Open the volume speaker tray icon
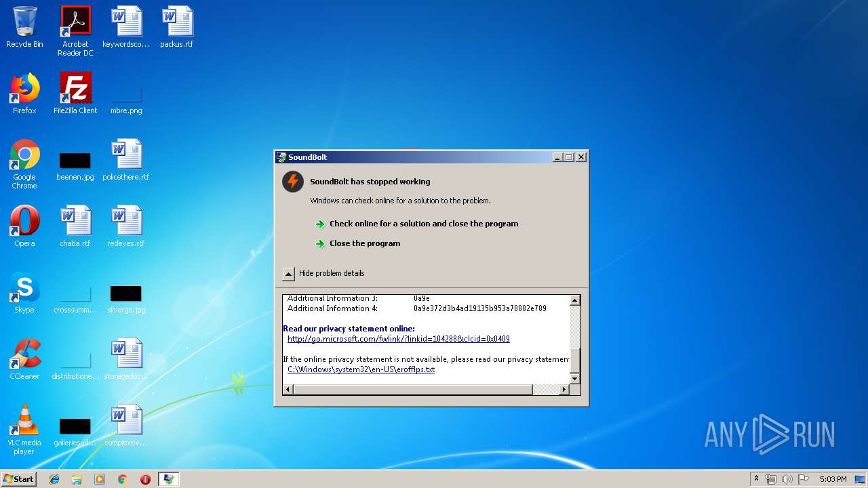 point(787,479)
